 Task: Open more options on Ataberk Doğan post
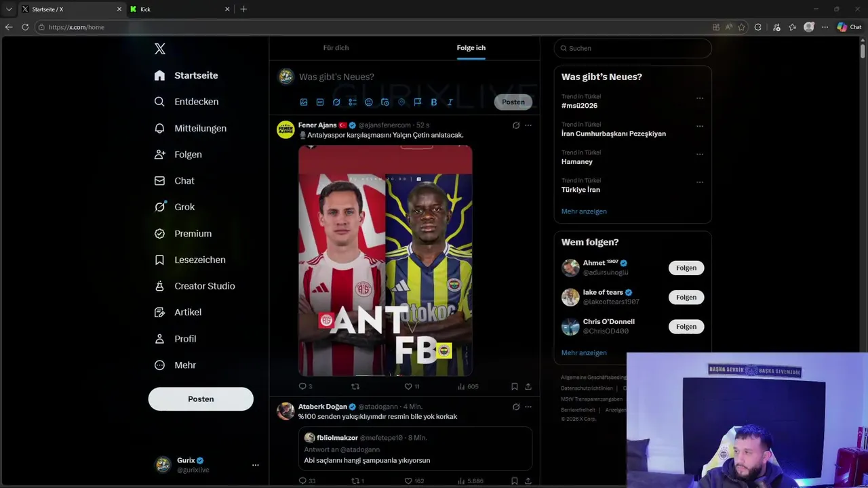click(528, 407)
